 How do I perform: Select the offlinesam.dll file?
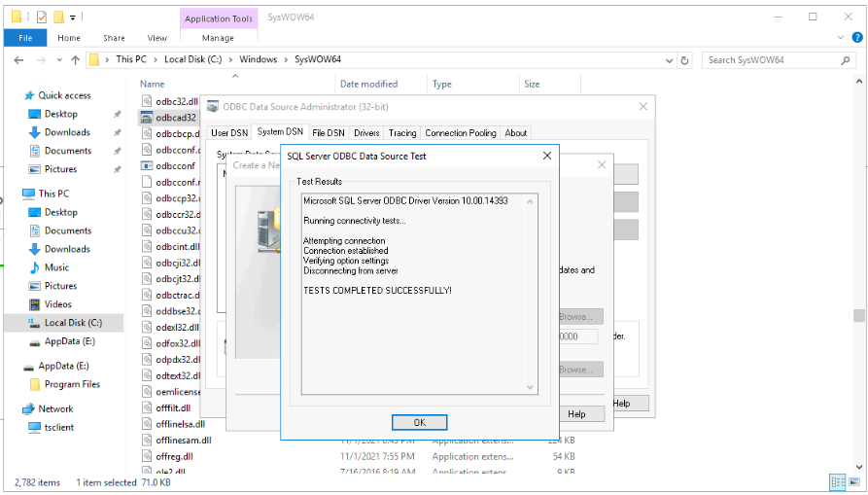pos(184,441)
